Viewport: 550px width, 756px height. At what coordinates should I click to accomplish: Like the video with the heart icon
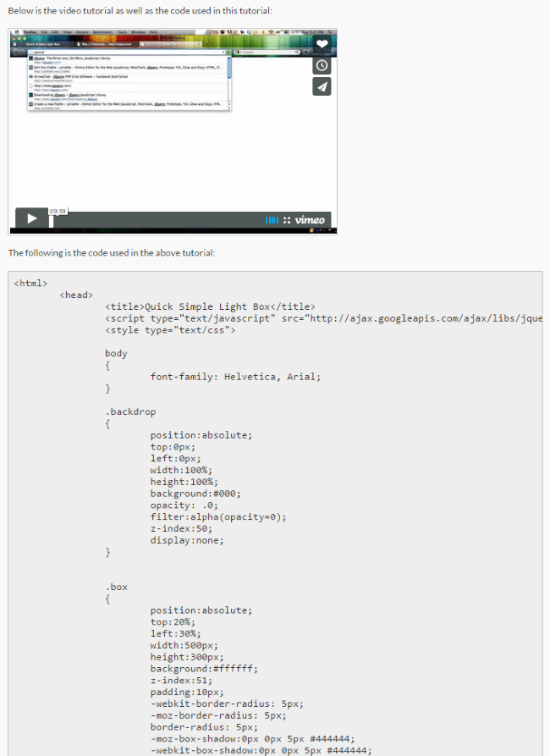click(322, 44)
